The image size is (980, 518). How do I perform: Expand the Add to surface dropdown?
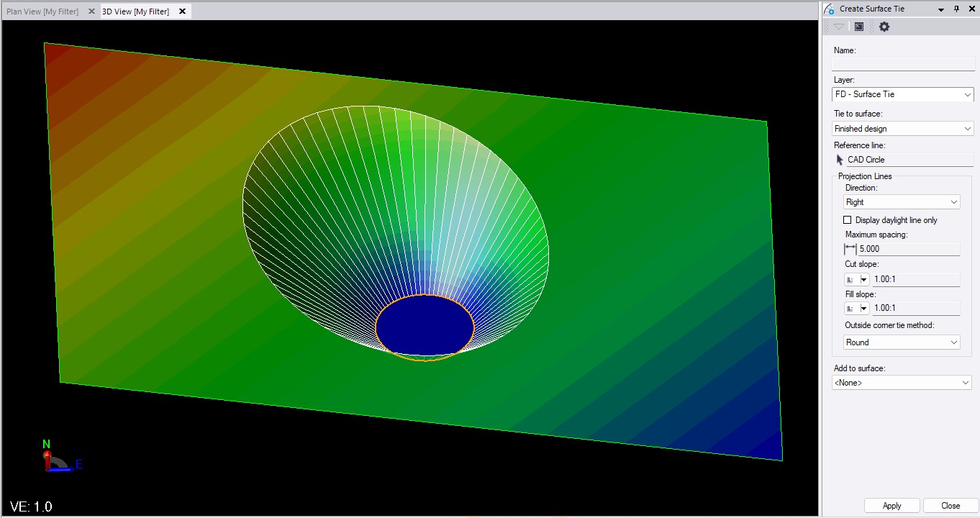tap(902, 383)
